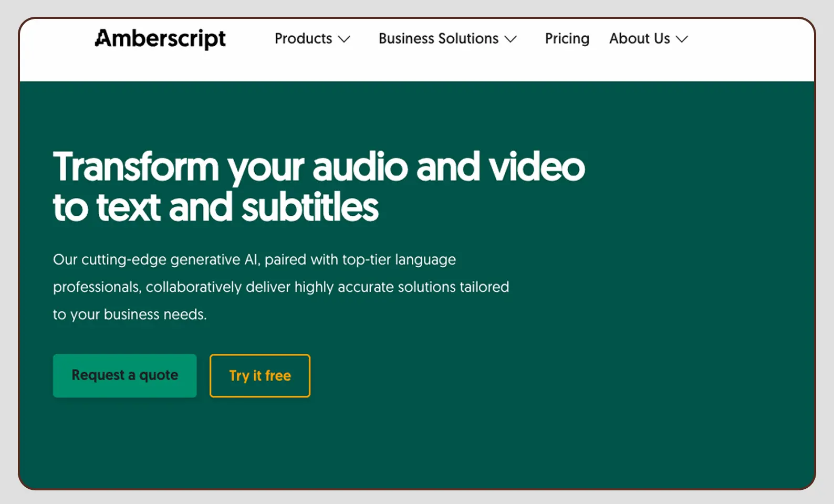Click the text line starting 'professionals, collaboratively'

280,287
